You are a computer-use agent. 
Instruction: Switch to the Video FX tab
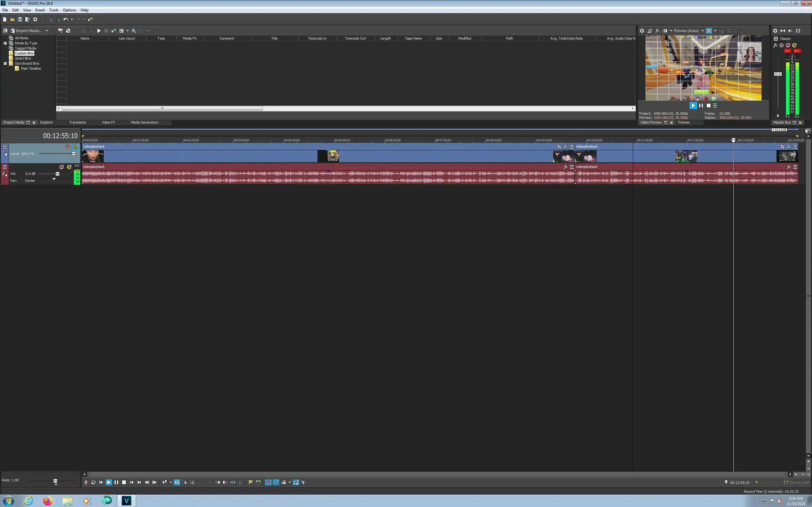click(108, 122)
